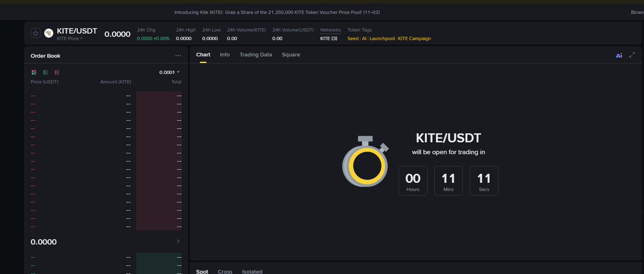This screenshot has width=644, height=274.
Task: Open KITE (3) networks details
Action: (x=328, y=39)
